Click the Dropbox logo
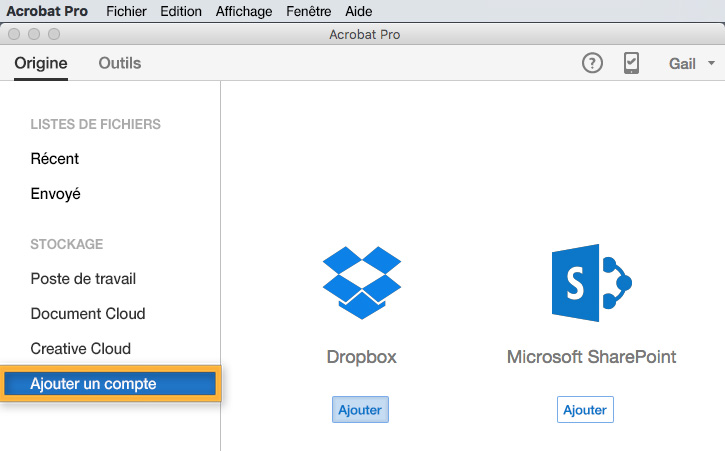The height and width of the screenshot is (451, 725). (362, 283)
